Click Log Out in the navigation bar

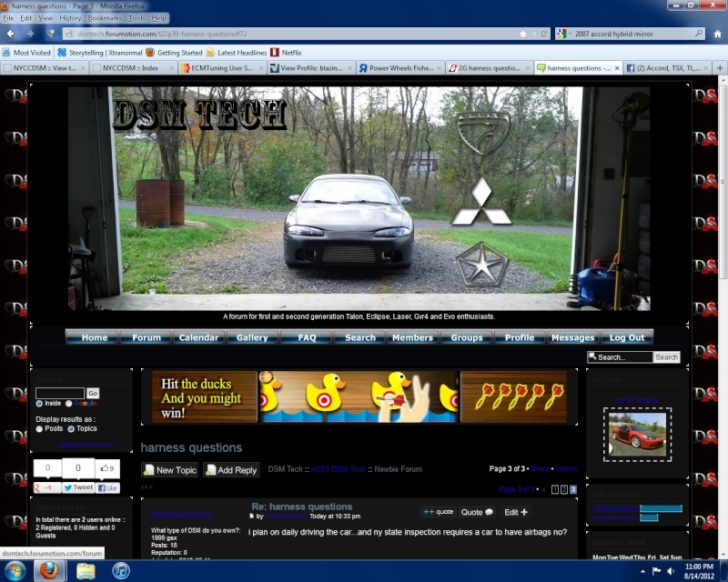(627, 337)
